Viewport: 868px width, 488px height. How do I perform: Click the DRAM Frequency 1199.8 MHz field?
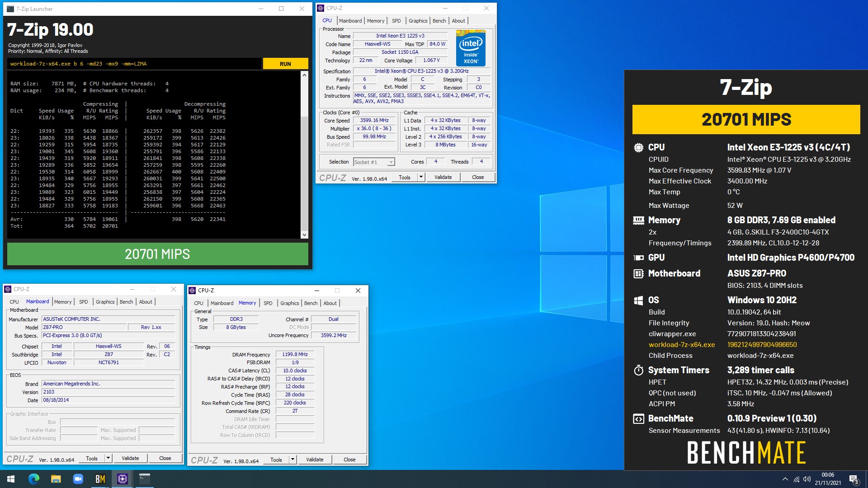pos(295,355)
